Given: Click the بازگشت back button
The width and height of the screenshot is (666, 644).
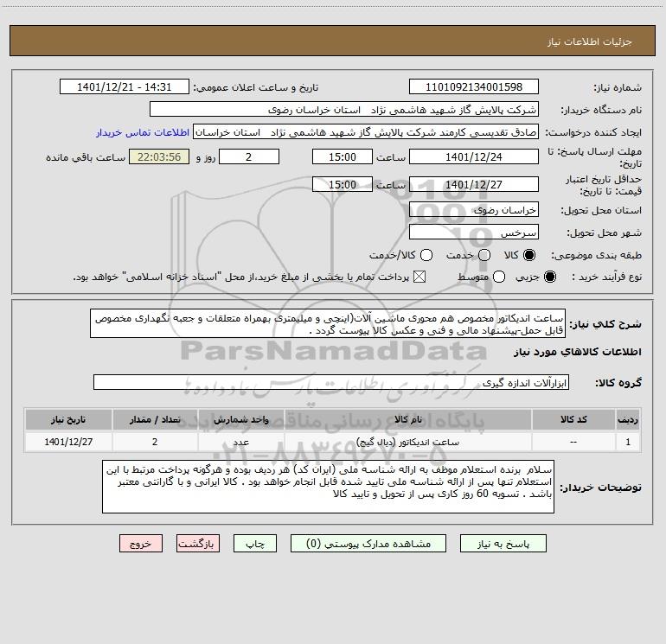Looking at the screenshot, I should (x=198, y=544).
